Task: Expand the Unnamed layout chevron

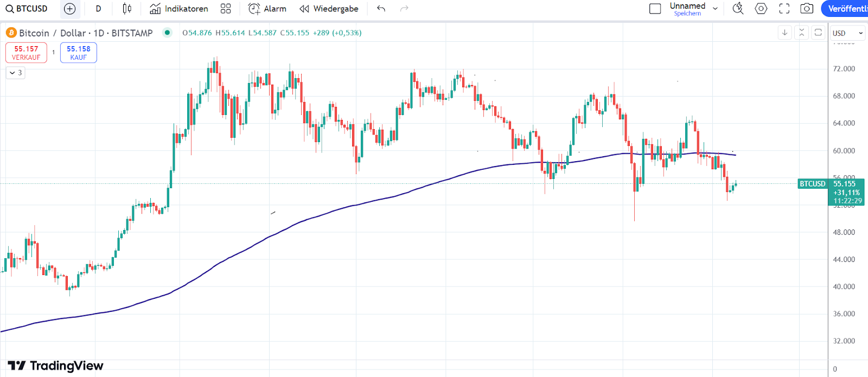Action: click(715, 9)
